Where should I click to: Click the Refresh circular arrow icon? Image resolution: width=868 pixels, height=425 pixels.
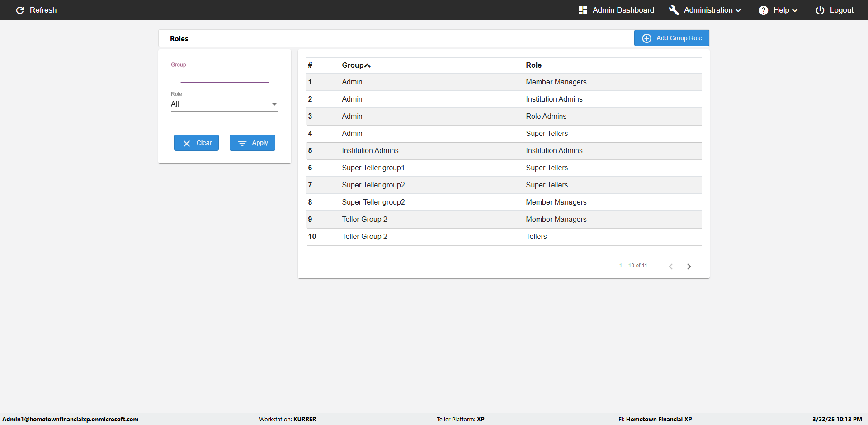click(x=20, y=10)
